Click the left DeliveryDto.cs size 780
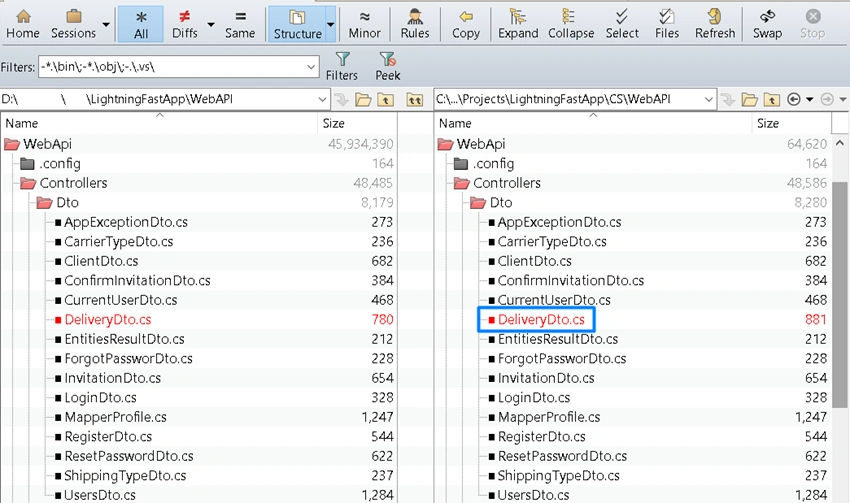 pos(382,320)
